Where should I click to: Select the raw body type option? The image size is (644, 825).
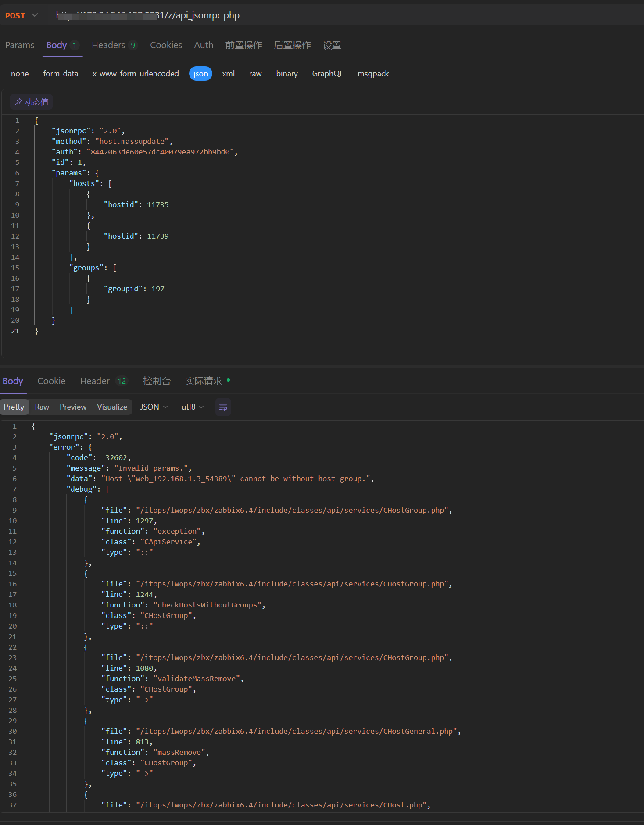(x=255, y=74)
